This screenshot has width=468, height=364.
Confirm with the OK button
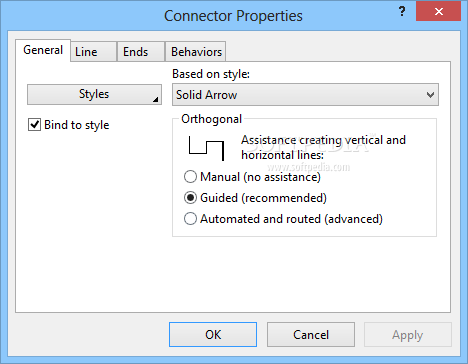(x=213, y=334)
